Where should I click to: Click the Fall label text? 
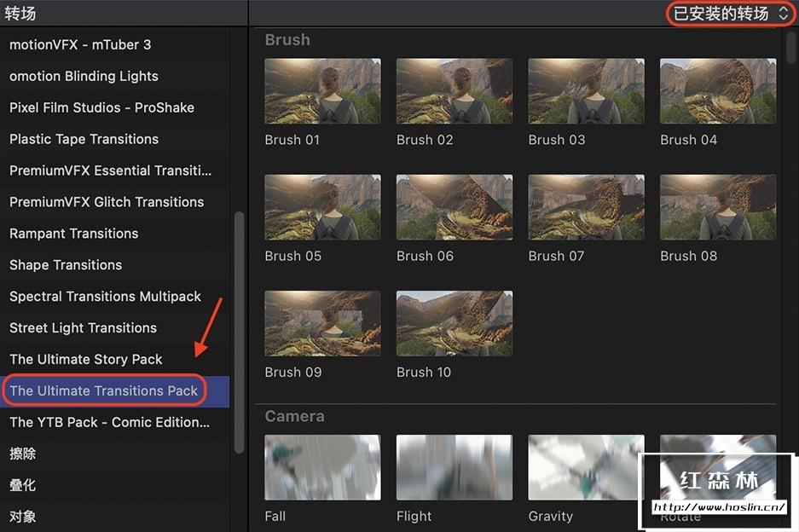coord(275,516)
